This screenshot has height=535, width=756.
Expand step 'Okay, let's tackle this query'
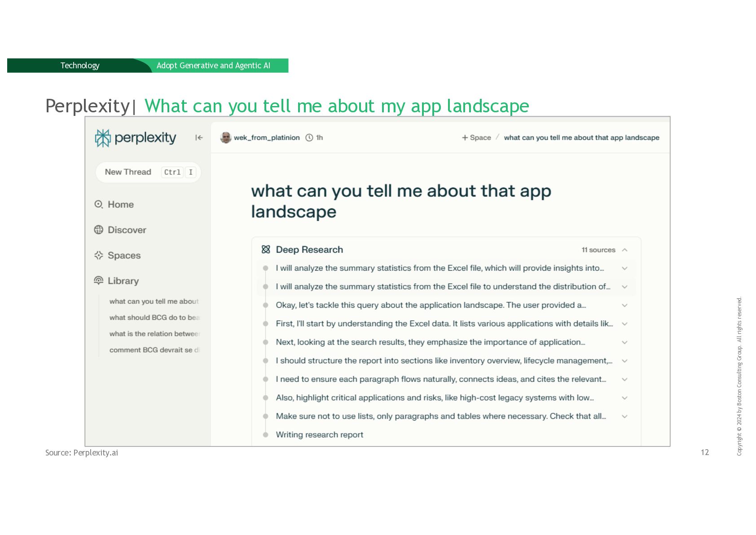(x=624, y=305)
